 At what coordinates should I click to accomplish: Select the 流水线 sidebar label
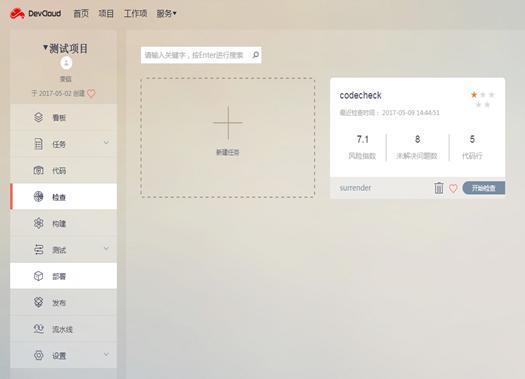pos(62,329)
